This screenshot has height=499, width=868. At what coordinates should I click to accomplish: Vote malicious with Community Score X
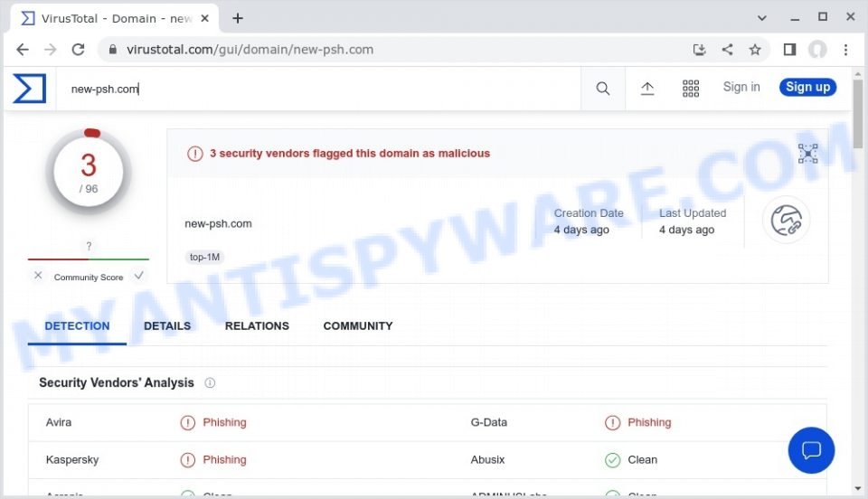tap(38, 276)
